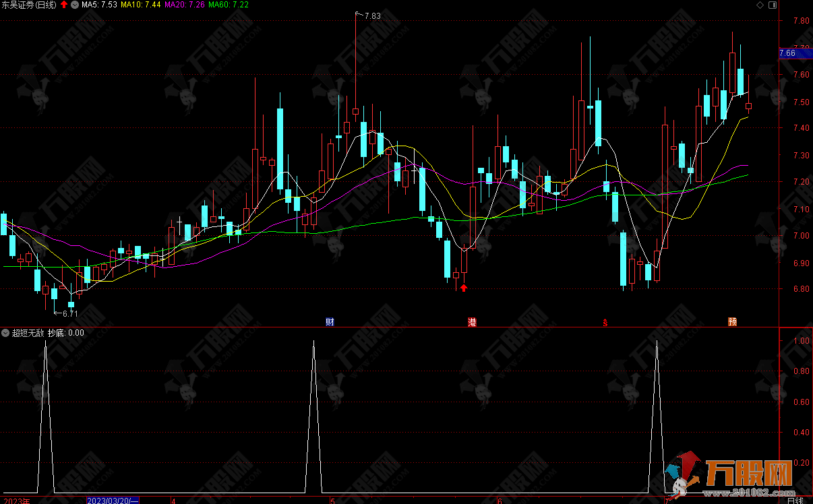Click the red up-arrow beside 东吴证券
813x504 pixels.
tap(64, 5)
